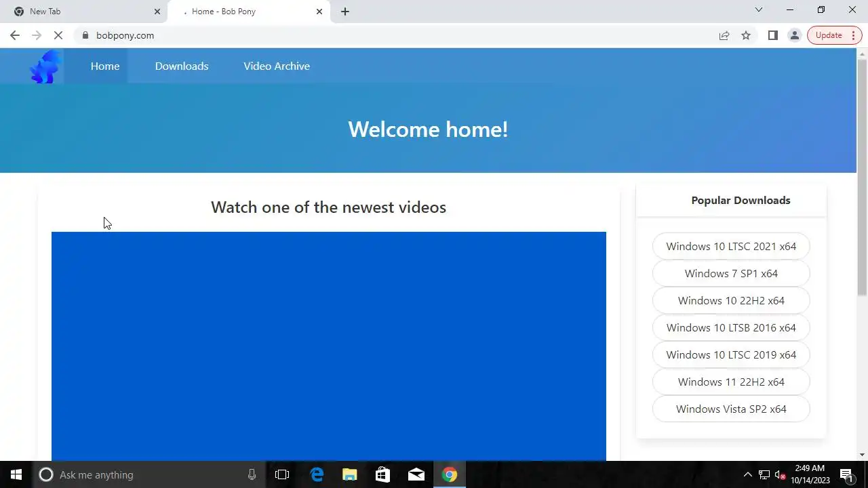Screen dimensions: 868x488
Task: Open the Mail app from taskbar
Action: (x=416, y=474)
